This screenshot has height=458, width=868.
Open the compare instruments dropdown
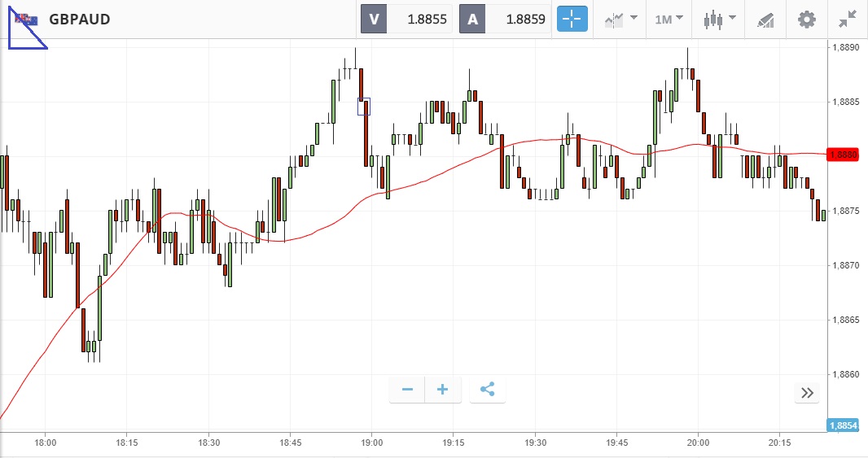(620, 19)
